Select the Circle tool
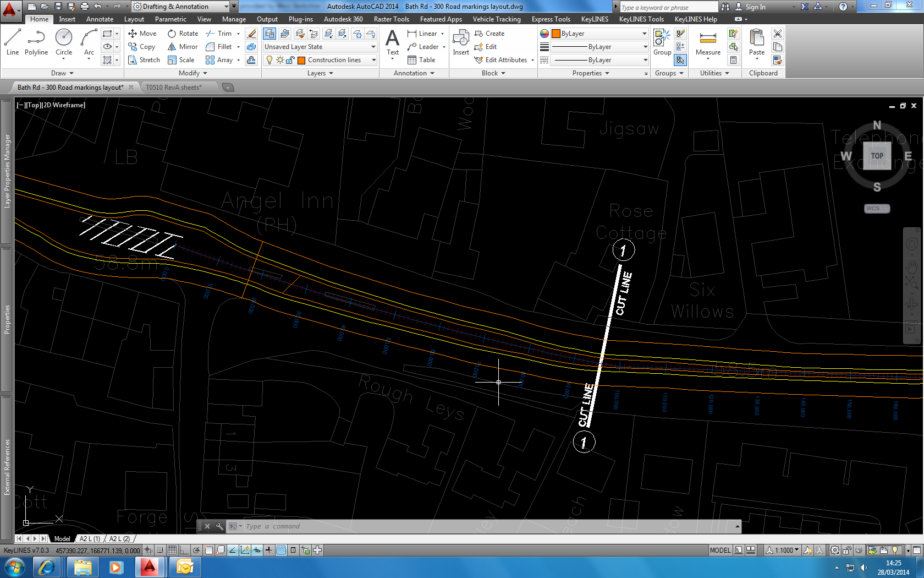Viewport: 924px width, 578px height. 64,42
